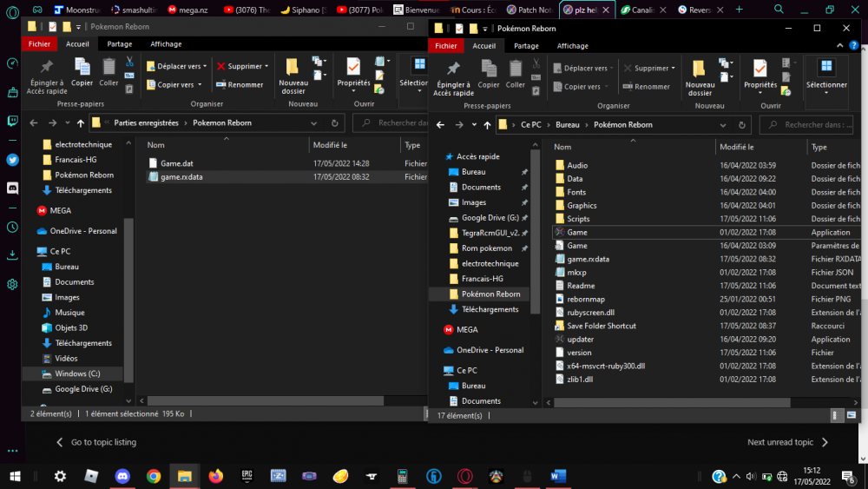868x489 pixels.
Task: Open Windows Start menu
Action: coord(15,476)
